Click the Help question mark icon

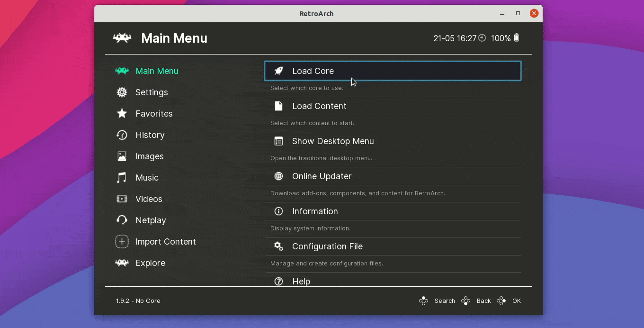pyautogui.click(x=278, y=281)
